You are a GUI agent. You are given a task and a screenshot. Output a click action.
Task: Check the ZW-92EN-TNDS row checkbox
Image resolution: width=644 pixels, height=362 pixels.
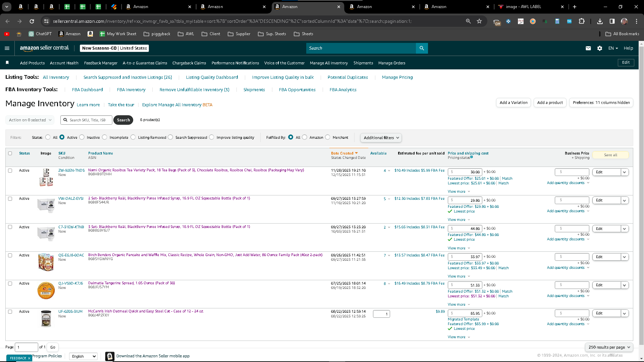click(10, 170)
